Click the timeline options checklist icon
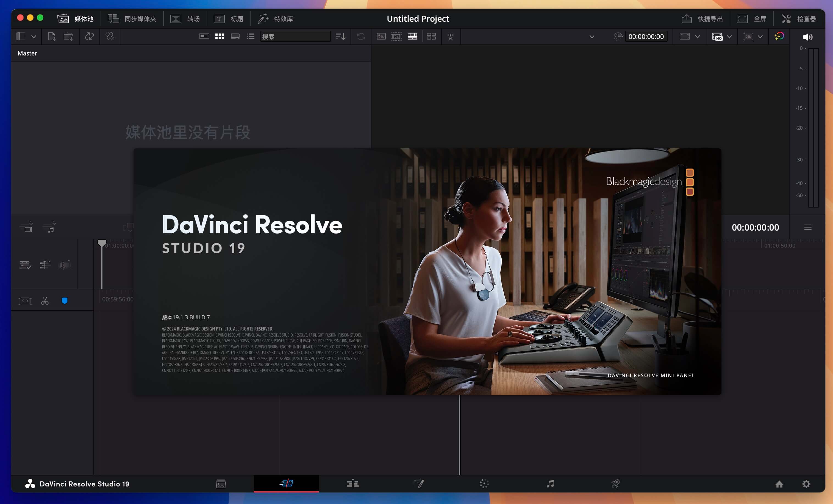Image resolution: width=833 pixels, height=504 pixels. tap(25, 265)
